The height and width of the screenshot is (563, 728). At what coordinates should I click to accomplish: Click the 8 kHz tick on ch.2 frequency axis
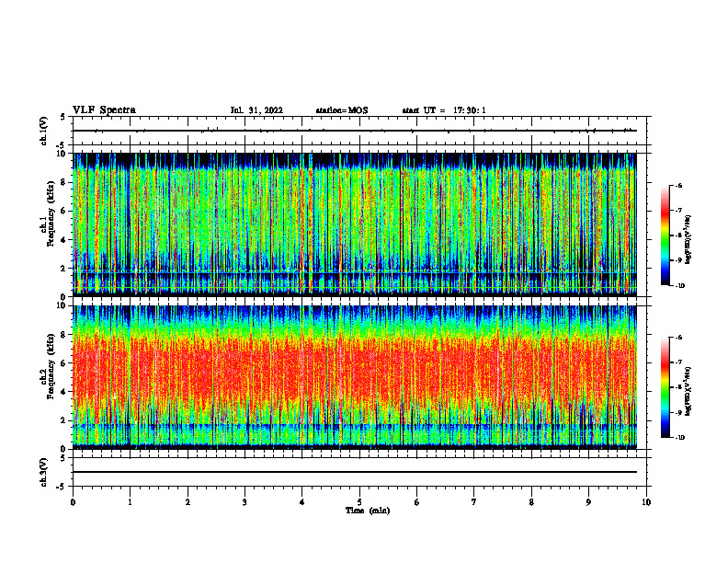64,335
